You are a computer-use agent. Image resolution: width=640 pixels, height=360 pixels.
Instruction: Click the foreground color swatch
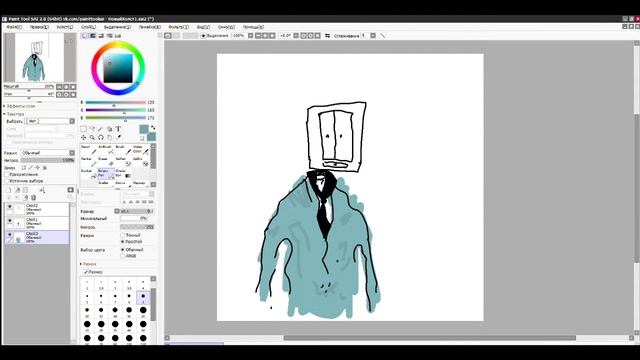click(x=144, y=129)
